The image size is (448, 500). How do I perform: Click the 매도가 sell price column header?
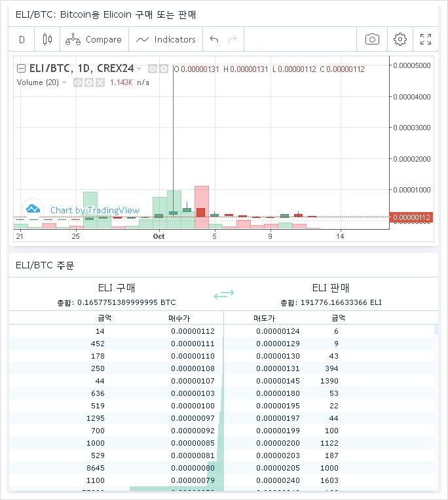pos(264,318)
